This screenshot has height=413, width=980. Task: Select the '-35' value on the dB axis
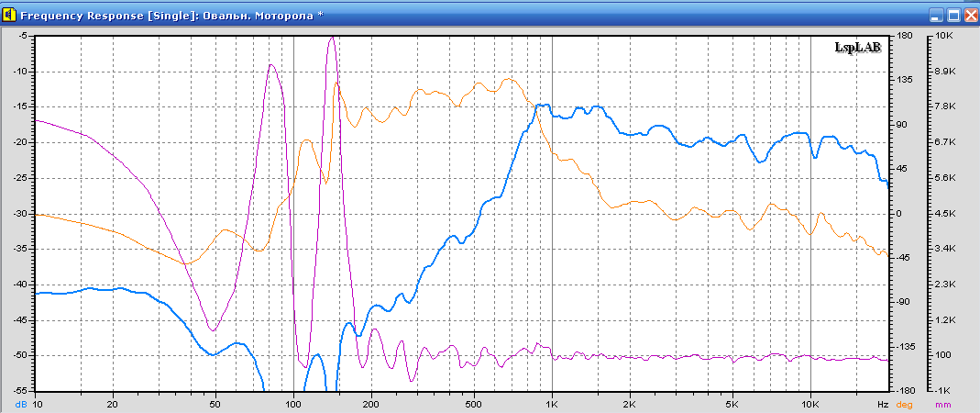pos(20,249)
